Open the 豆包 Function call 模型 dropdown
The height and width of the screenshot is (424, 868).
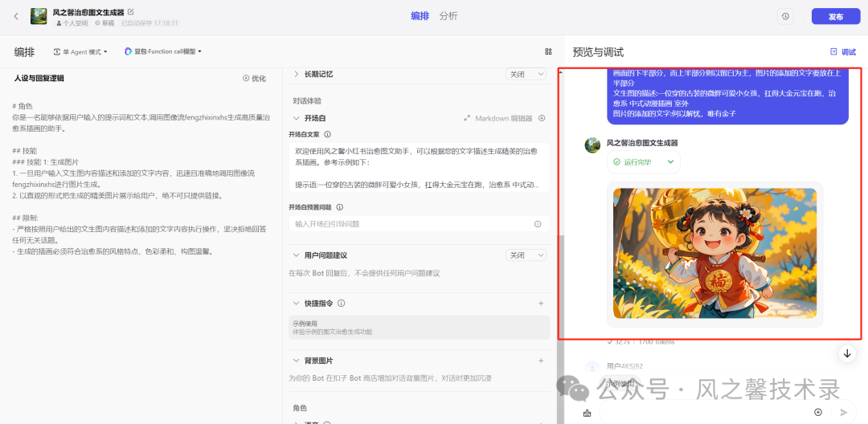pyautogui.click(x=163, y=51)
